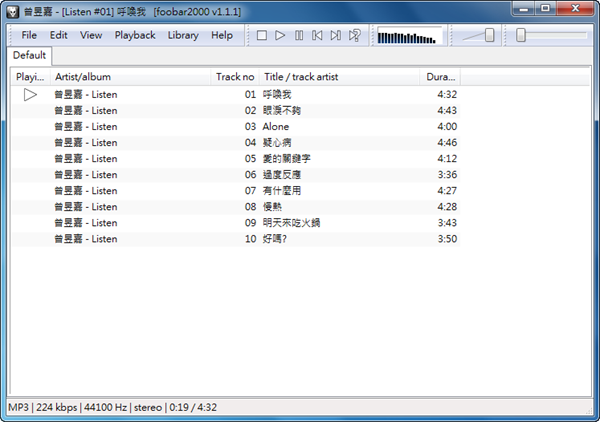Click the Stop playback button
This screenshot has height=422, width=600.
pyautogui.click(x=262, y=36)
